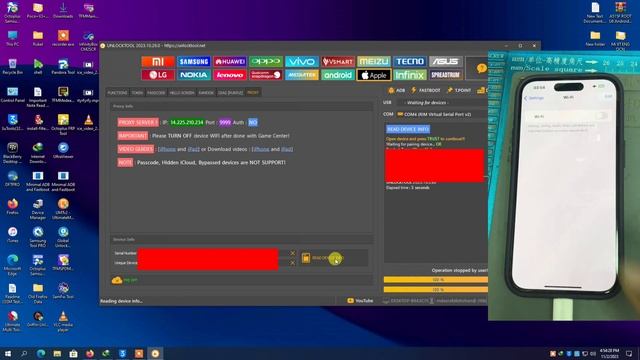Select the ASUS brand logo
Screen dimensions: 640x360
[x=445, y=62]
